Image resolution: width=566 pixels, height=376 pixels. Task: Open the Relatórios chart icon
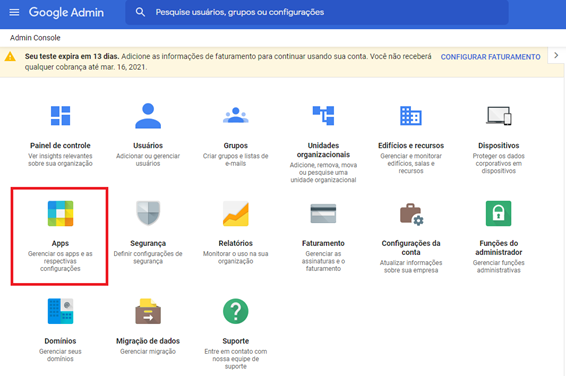pos(236,213)
